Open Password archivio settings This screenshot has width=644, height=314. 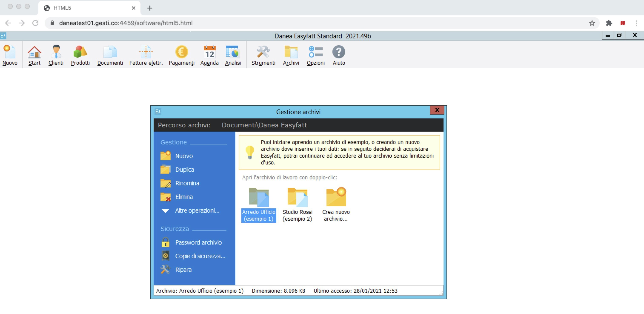pos(198,242)
